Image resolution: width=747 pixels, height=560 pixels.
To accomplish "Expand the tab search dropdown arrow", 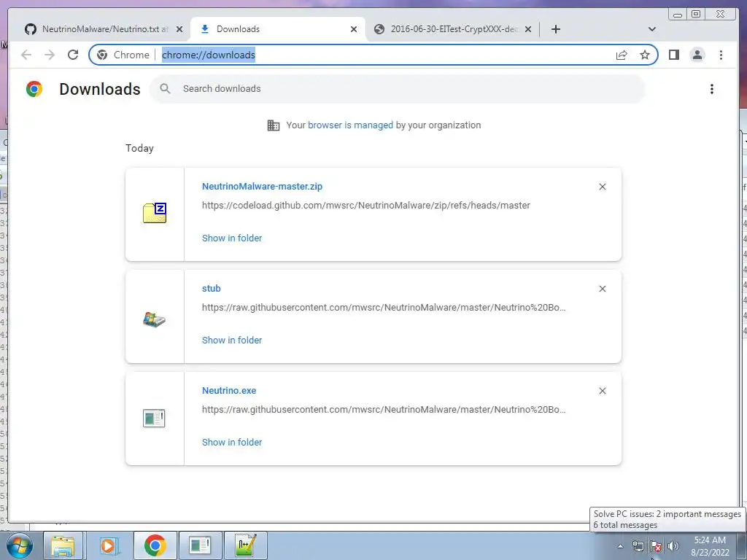I will (x=652, y=29).
